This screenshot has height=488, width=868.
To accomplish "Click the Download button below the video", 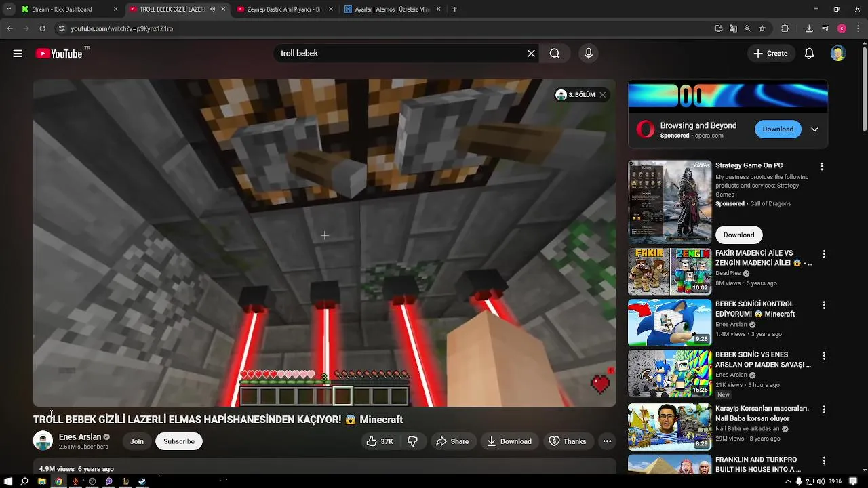I will (509, 441).
